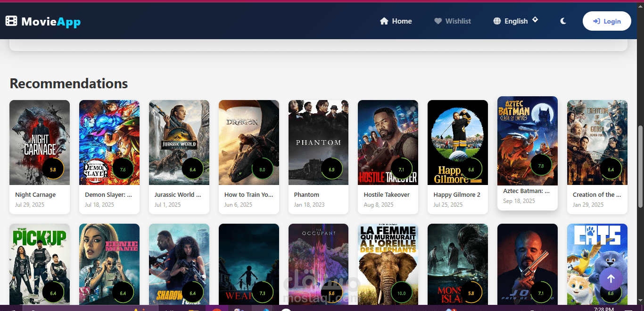Click the scroll-to-top arrow button
This screenshot has height=311, width=644.
pos(611,279)
